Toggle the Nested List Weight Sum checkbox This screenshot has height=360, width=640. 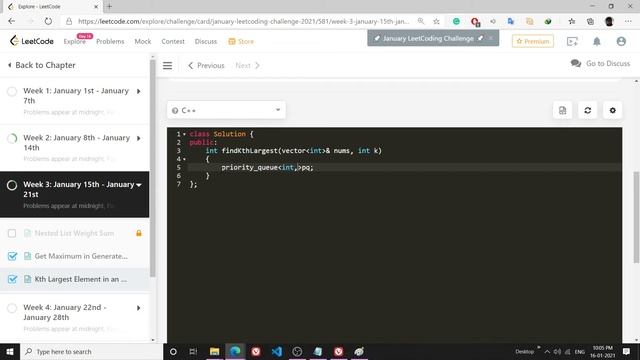[x=12, y=233]
